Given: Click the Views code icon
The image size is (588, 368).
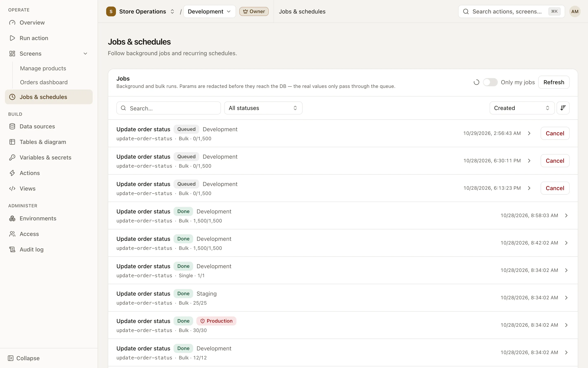Looking at the screenshot, I should pos(12,189).
